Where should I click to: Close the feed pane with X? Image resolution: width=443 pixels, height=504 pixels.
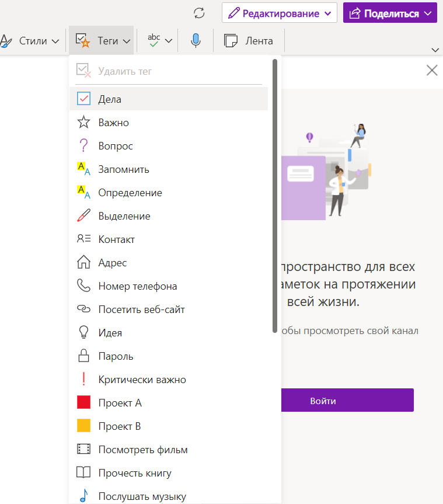pyautogui.click(x=432, y=70)
